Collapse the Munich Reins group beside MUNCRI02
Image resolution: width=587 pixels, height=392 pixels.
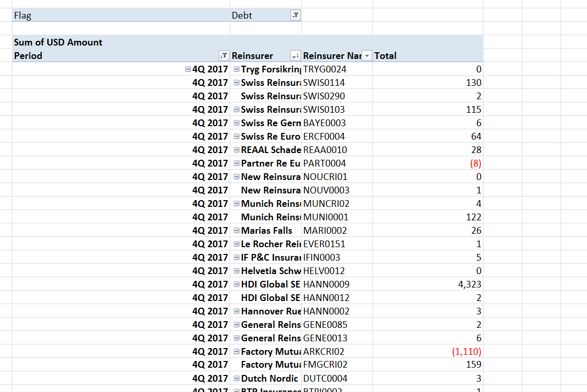click(x=236, y=204)
